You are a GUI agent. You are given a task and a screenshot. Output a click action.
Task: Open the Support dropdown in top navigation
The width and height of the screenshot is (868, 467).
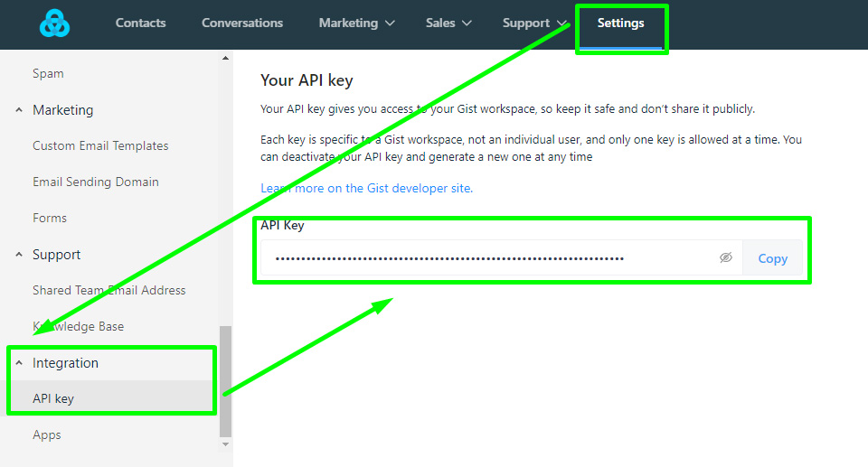point(534,23)
